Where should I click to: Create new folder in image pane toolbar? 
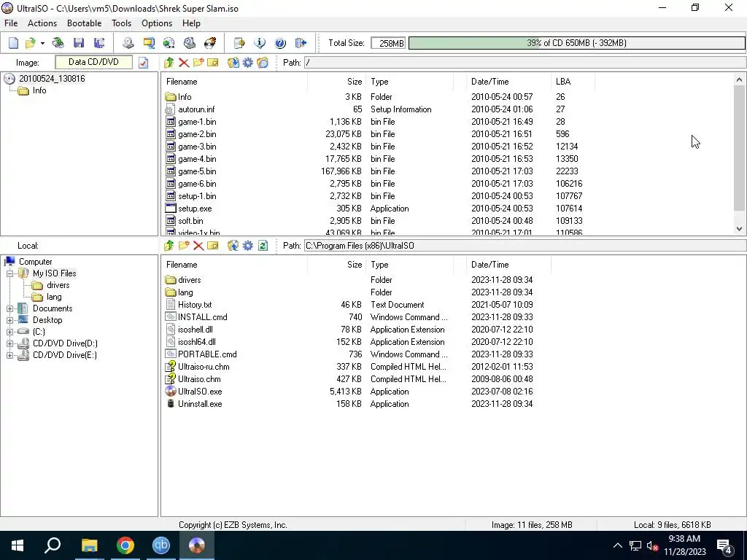click(x=198, y=63)
